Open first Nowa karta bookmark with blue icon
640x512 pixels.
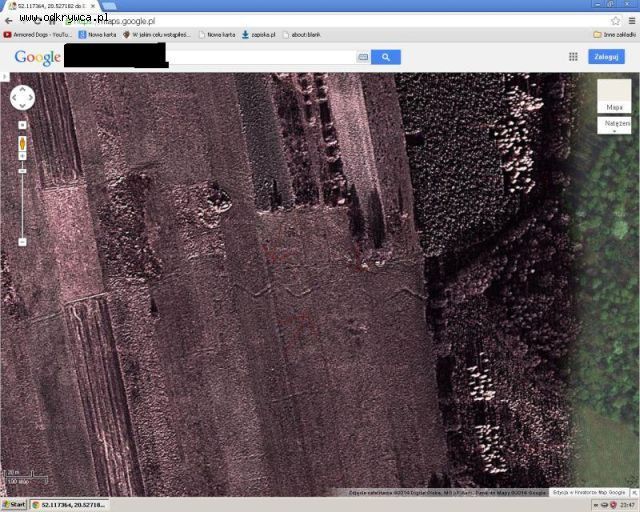click(97, 35)
